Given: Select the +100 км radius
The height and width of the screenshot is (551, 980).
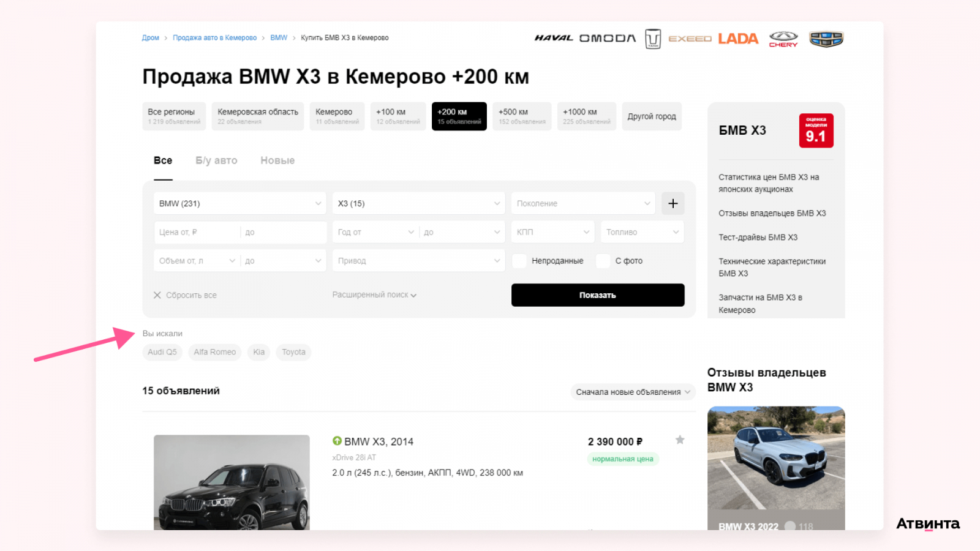Looking at the screenshot, I should (398, 116).
